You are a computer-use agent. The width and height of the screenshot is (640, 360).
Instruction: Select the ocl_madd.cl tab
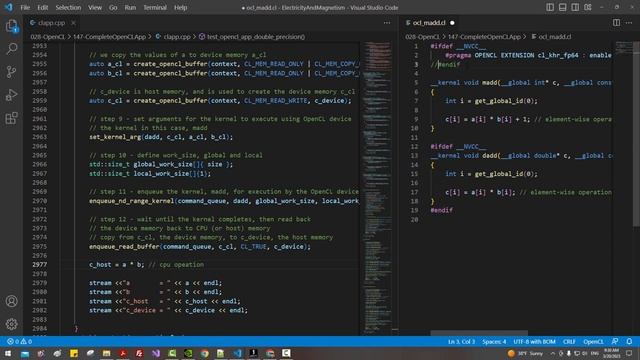click(x=429, y=23)
